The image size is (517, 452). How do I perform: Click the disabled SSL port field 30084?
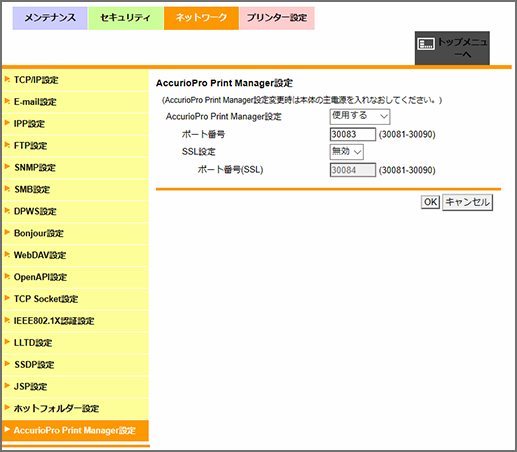pos(353,170)
